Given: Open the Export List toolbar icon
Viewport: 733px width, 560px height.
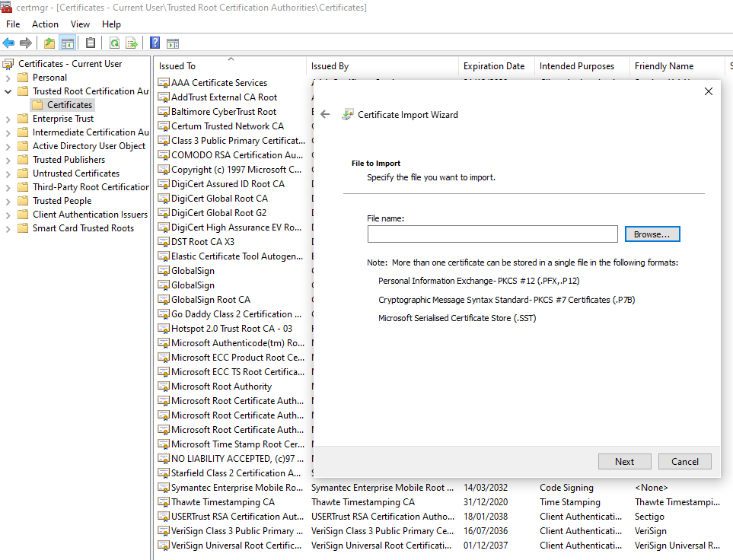Looking at the screenshot, I should pos(130,43).
